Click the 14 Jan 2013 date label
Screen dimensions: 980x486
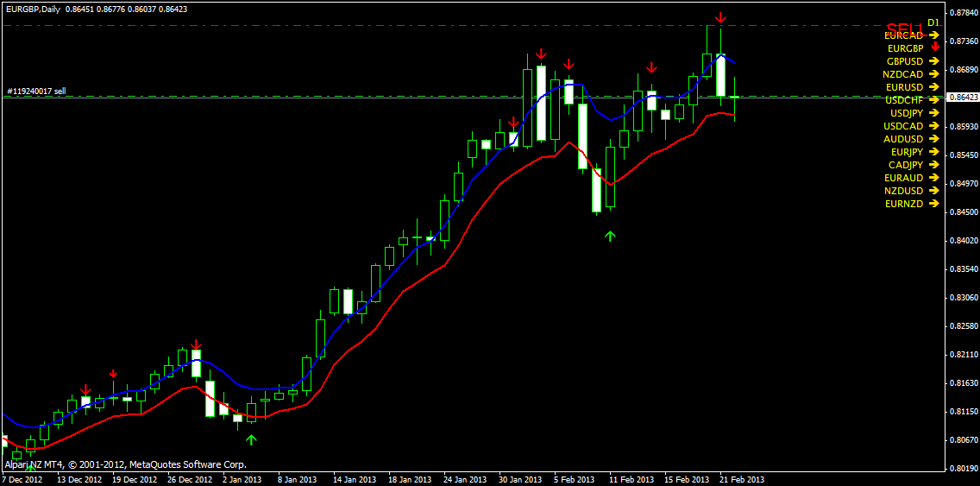pos(355,479)
